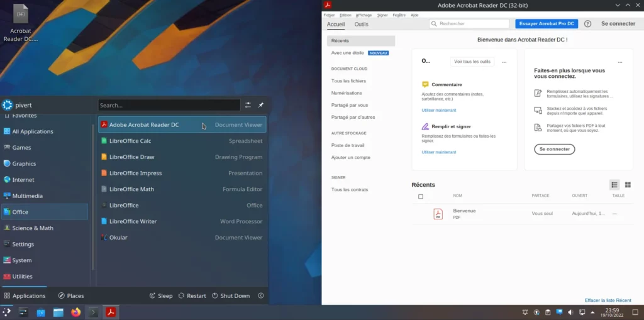This screenshot has width=644, height=320.
Task: Click the help question mark icon in Acrobat
Action: tap(588, 24)
